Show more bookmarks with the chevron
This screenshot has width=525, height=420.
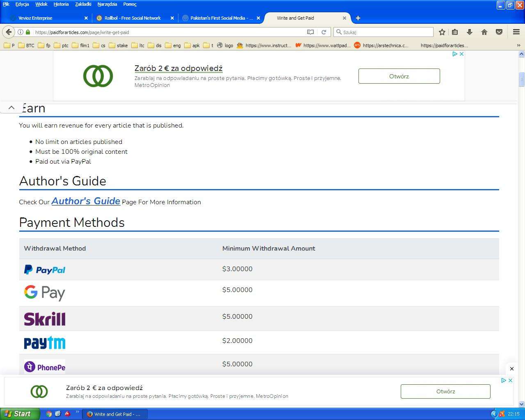[x=518, y=46]
